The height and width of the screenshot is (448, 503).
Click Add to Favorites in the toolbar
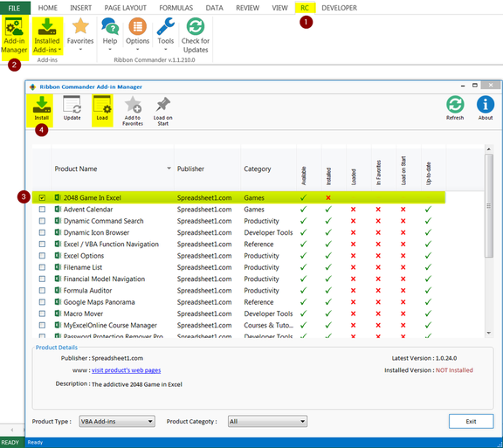coord(133,111)
